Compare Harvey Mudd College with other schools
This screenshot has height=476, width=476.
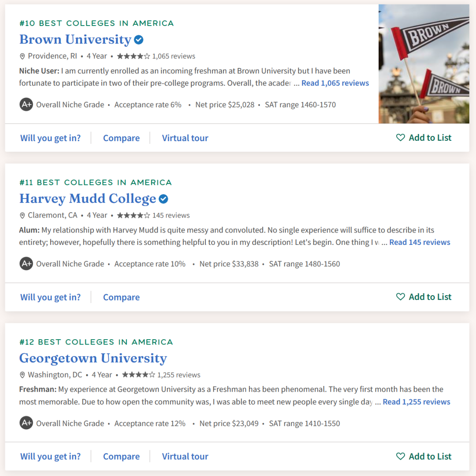(121, 297)
